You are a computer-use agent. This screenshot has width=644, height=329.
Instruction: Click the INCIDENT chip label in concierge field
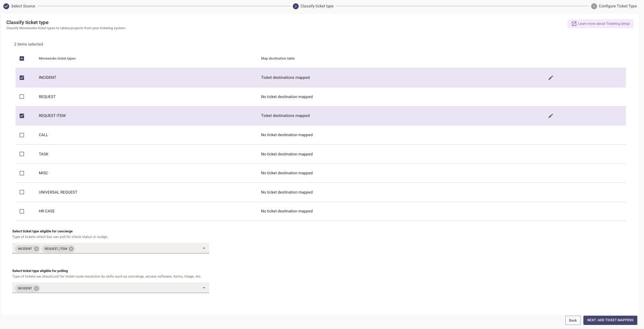click(25, 249)
